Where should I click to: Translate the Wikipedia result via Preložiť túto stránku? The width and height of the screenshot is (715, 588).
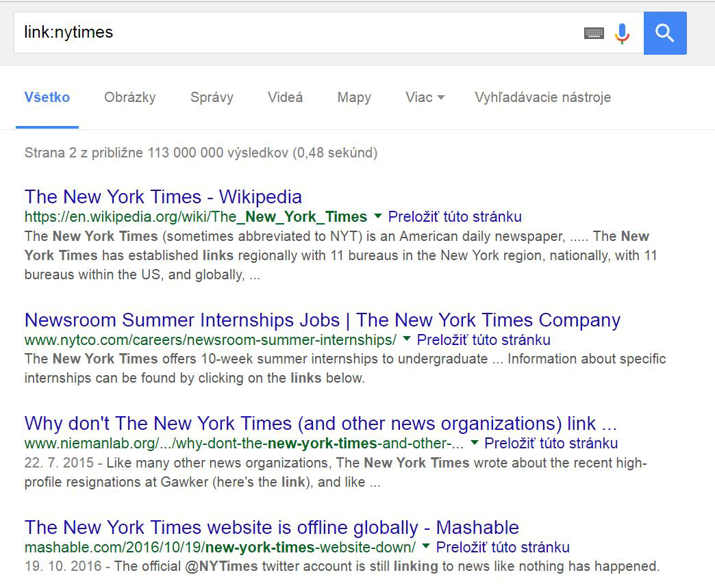[x=455, y=216]
